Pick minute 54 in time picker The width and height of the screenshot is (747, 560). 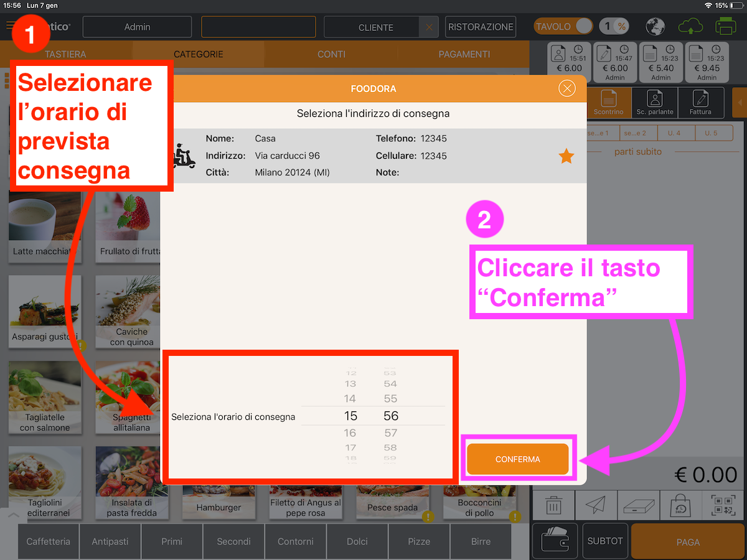390,383
